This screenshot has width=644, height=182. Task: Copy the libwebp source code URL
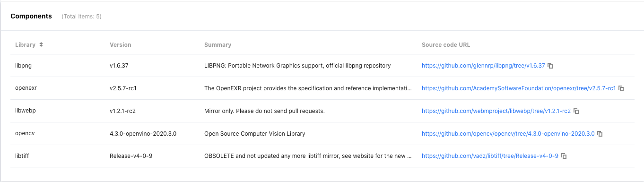click(x=576, y=111)
